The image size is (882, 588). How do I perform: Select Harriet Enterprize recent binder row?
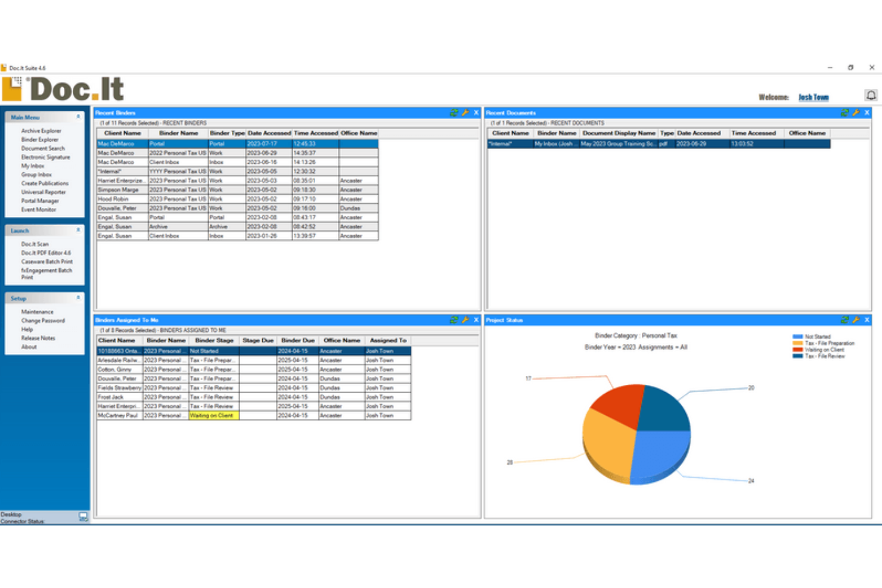(237, 181)
